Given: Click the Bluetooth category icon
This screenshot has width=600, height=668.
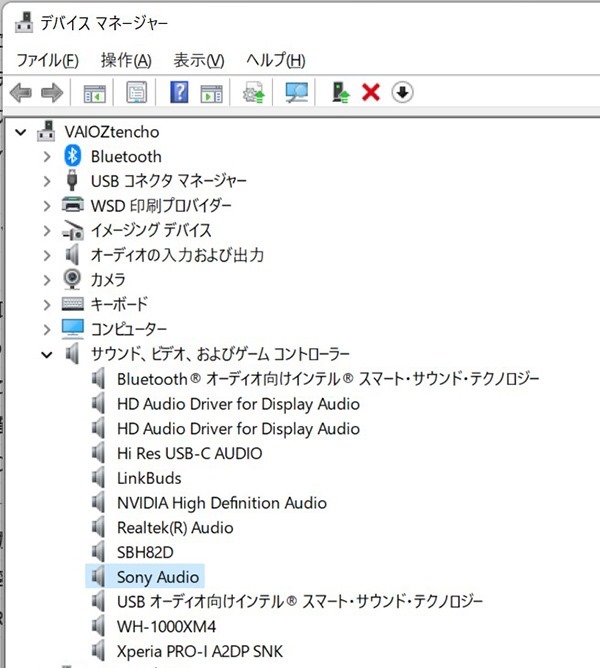Looking at the screenshot, I should [x=72, y=156].
